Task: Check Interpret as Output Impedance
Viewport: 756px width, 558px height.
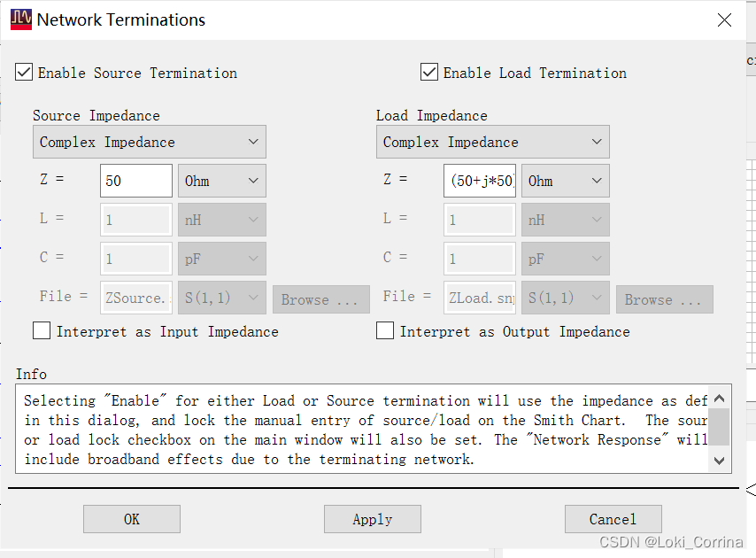Action: (x=385, y=331)
